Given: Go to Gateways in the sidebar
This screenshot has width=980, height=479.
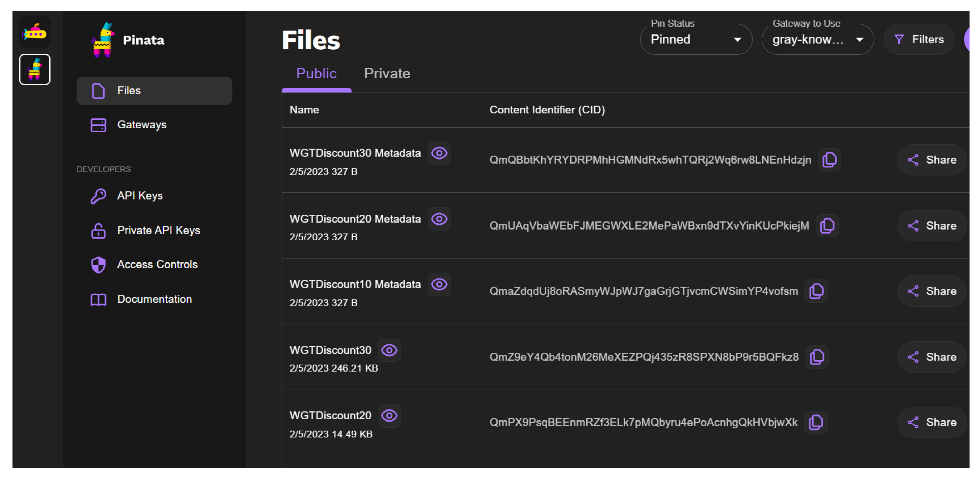Looking at the screenshot, I should tap(141, 125).
